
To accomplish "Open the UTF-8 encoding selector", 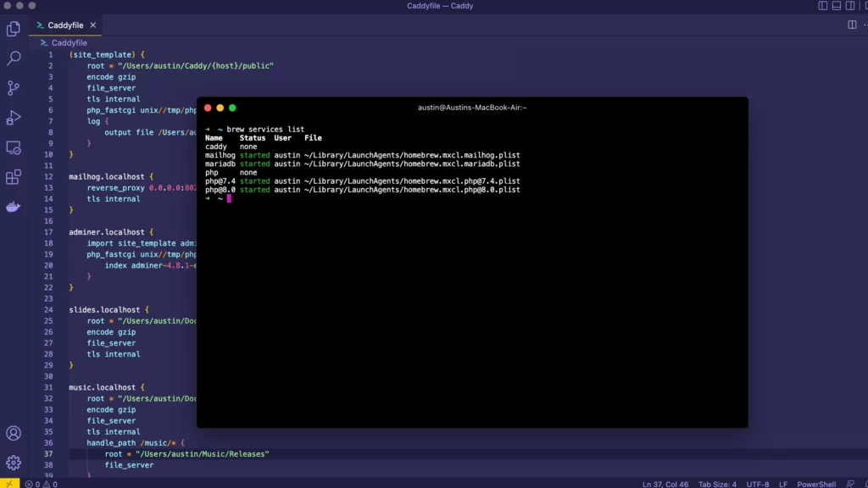I will coord(759,484).
